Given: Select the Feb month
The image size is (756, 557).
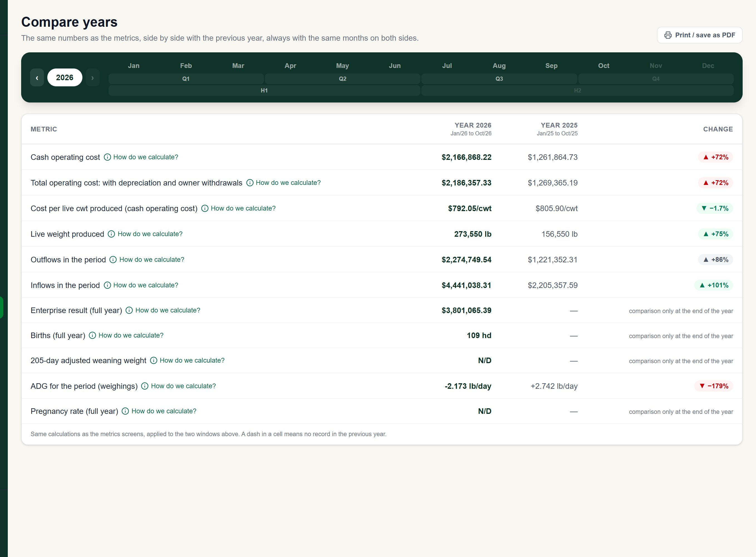Looking at the screenshot, I should (x=186, y=66).
